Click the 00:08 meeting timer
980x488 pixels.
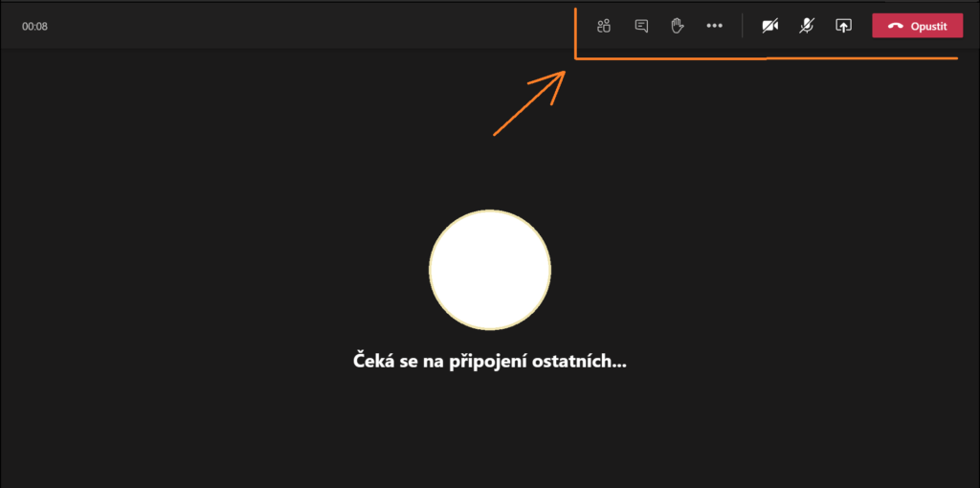35,27
